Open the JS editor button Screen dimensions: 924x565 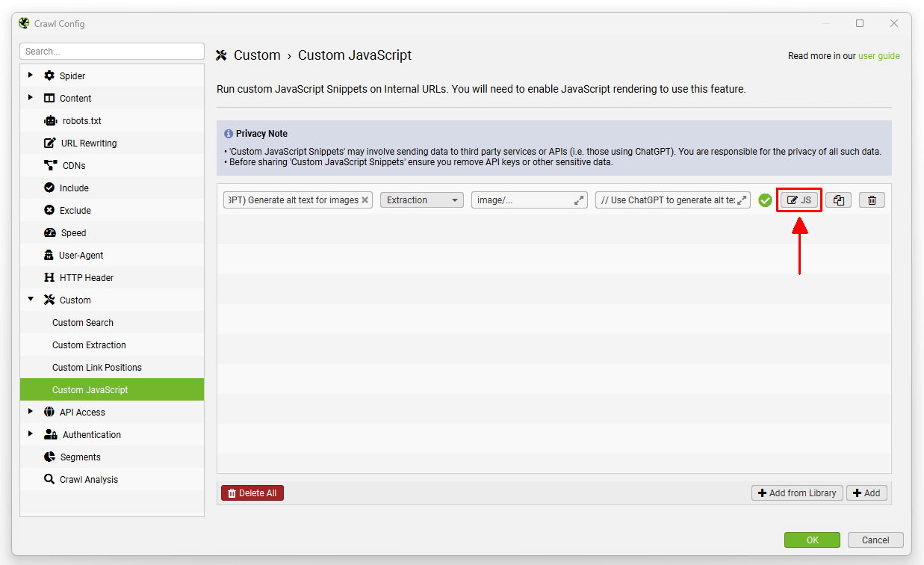[799, 200]
